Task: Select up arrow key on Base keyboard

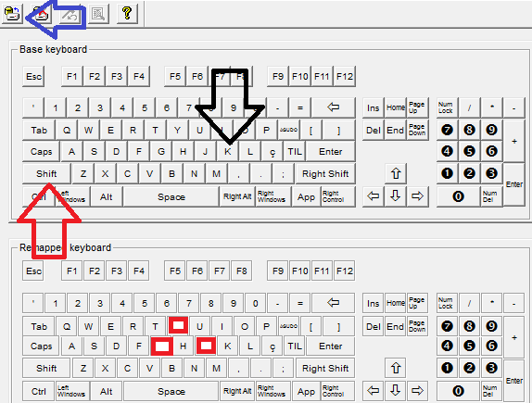Action: point(396,173)
